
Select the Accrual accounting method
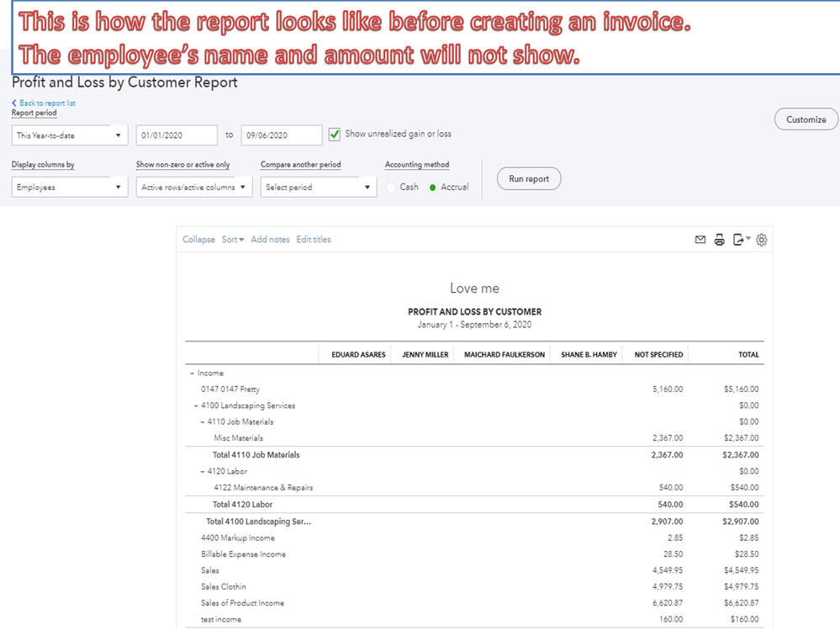click(x=433, y=188)
